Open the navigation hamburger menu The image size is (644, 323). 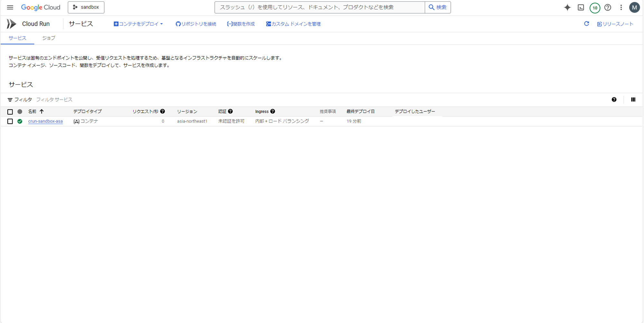coord(10,7)
